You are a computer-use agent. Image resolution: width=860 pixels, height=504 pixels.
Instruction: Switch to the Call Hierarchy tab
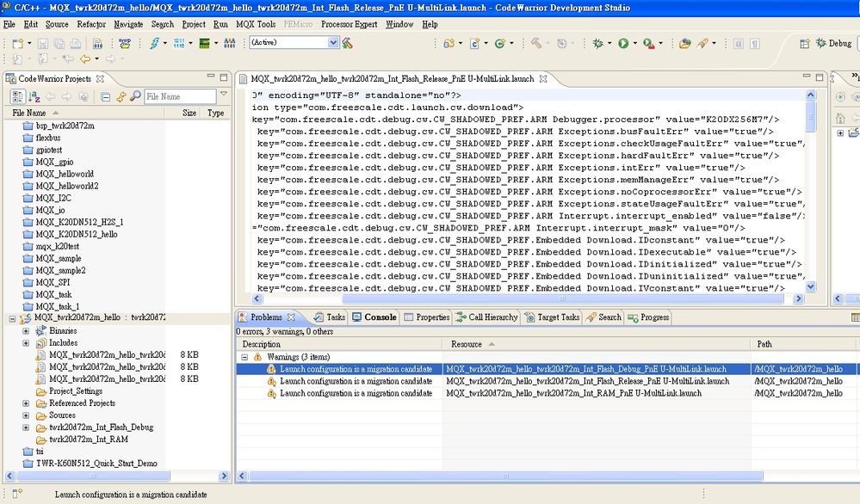pyautogui.click(x=487, y=317)
